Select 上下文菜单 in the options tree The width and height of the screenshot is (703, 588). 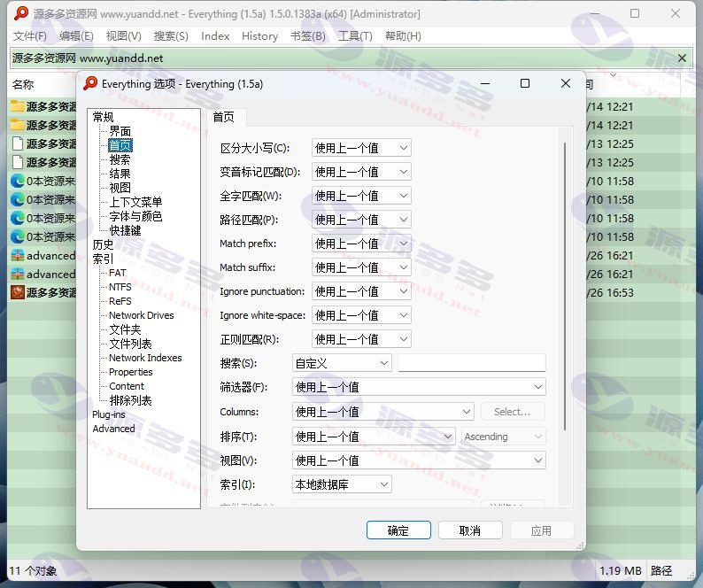[x=135, y=202]
